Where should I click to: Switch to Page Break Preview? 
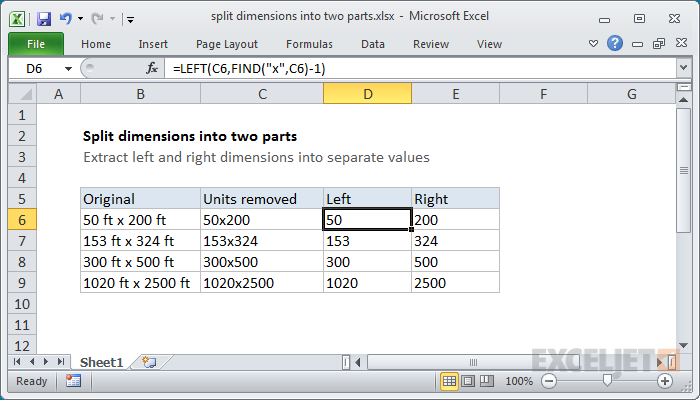point(487,381)
